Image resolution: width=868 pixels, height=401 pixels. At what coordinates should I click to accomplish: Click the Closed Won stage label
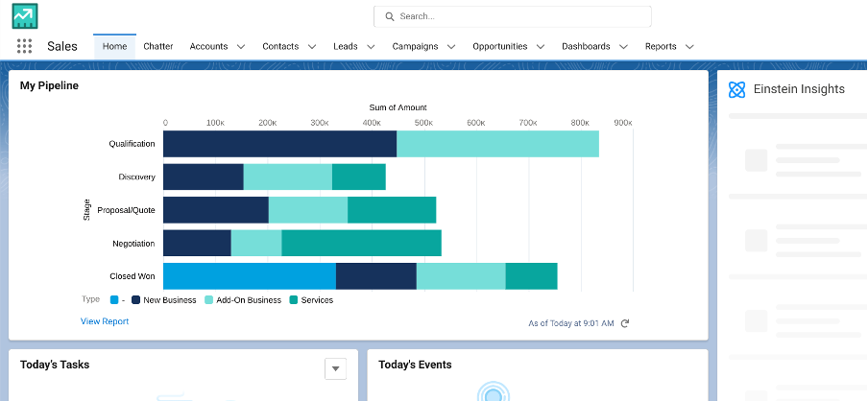(133, 276)
